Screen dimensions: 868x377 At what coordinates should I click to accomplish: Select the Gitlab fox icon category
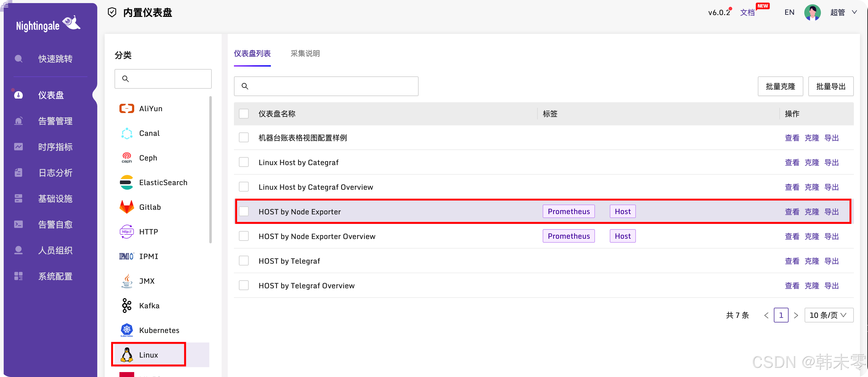(x=127, y=207)
